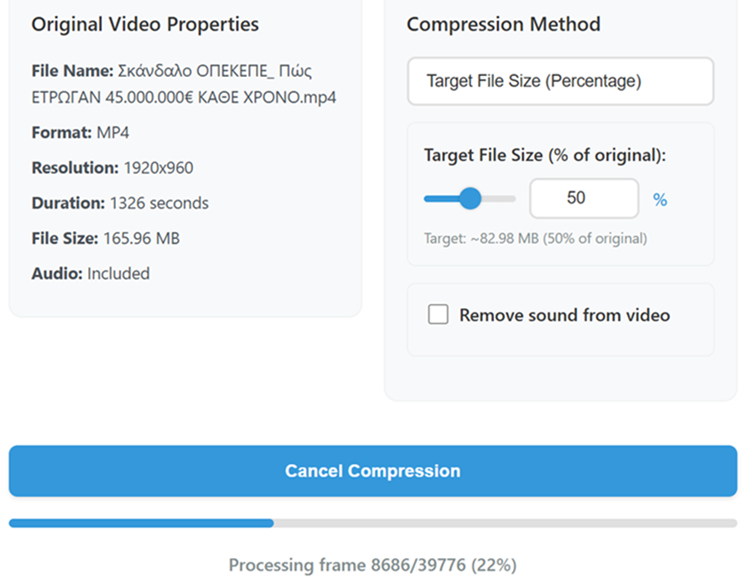The image size is (747, 582).
Task: Click the 'Target: ~82.98 MB' hint text
Action: [535, 239]
